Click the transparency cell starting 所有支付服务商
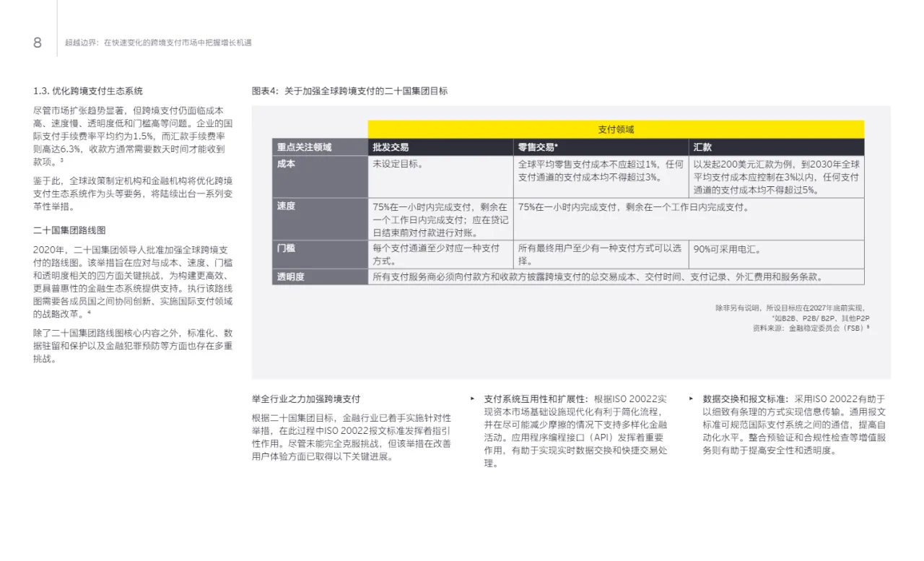Viewport: 924px width, 561px height. click(x=616, y=277)
